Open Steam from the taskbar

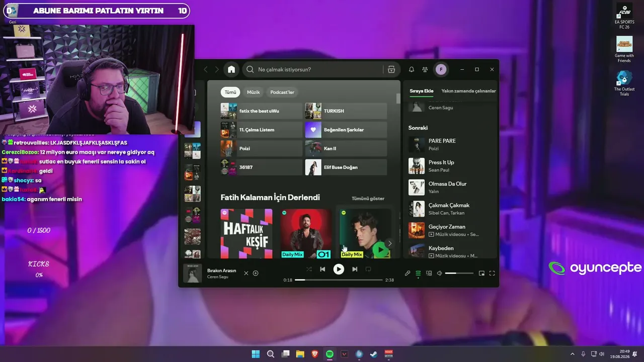tap(374, 354)
